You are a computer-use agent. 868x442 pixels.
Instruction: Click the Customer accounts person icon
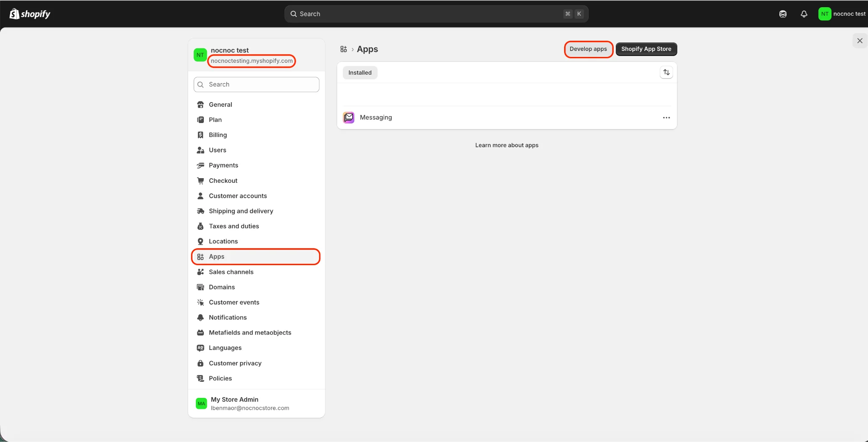(200, 196)
